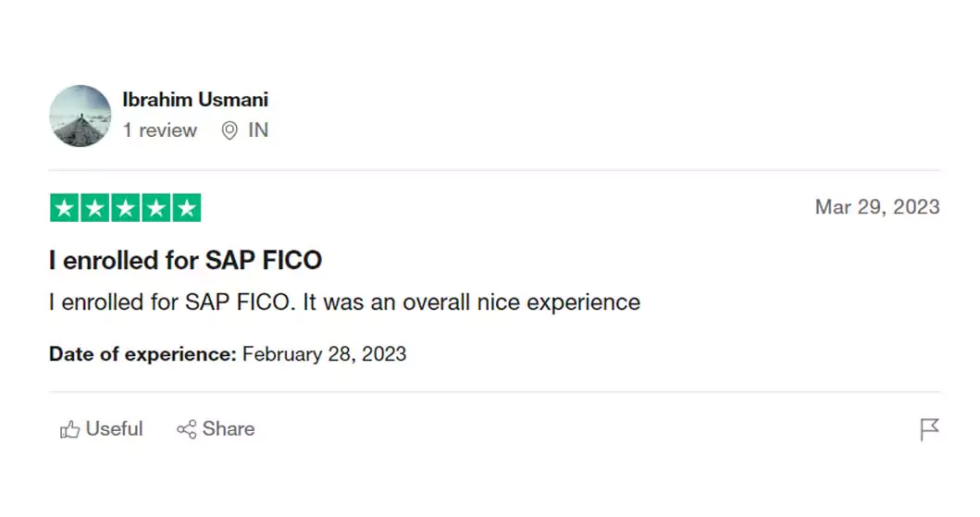Open the 'I enrolled for SAP FICO' review title
Image resolution: width=980 pixels, height=517 pixels.
[185, 261]
